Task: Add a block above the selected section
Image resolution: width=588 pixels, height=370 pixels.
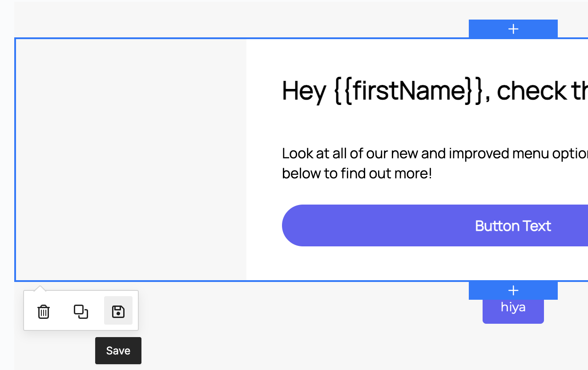Action: [513, 29]
